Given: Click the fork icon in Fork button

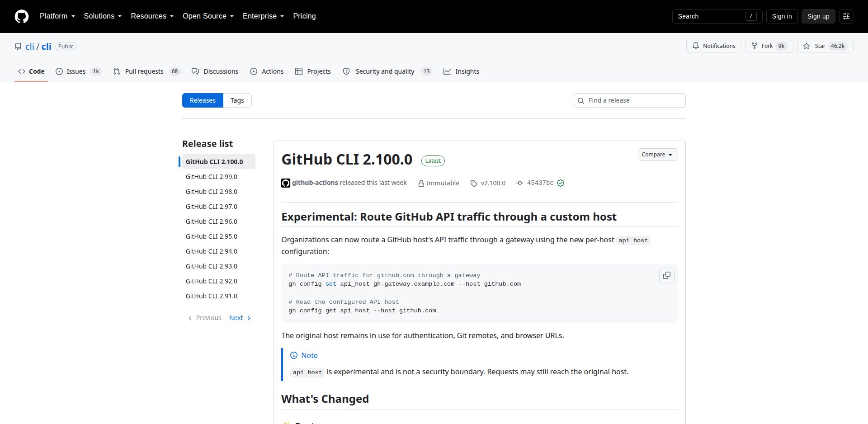Looking at the screenshot, I should (x=754, y=46).
